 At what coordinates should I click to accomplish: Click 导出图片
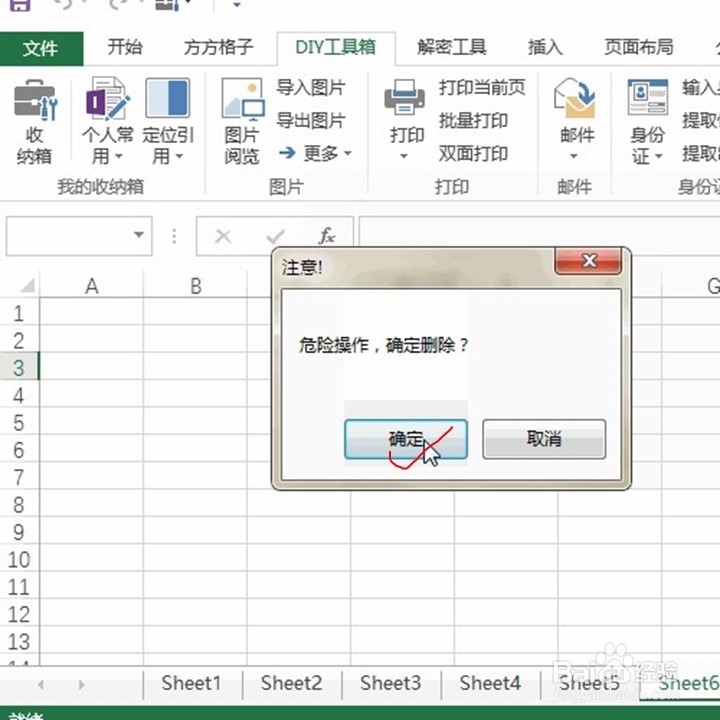coord(311,120)
